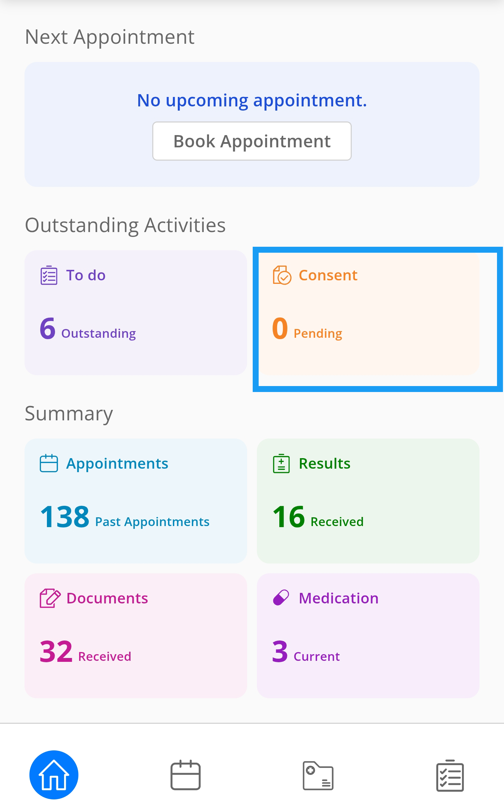Tap the No upcoming appointment message
This screenshot has height=812, width=504.
(252, 100)
